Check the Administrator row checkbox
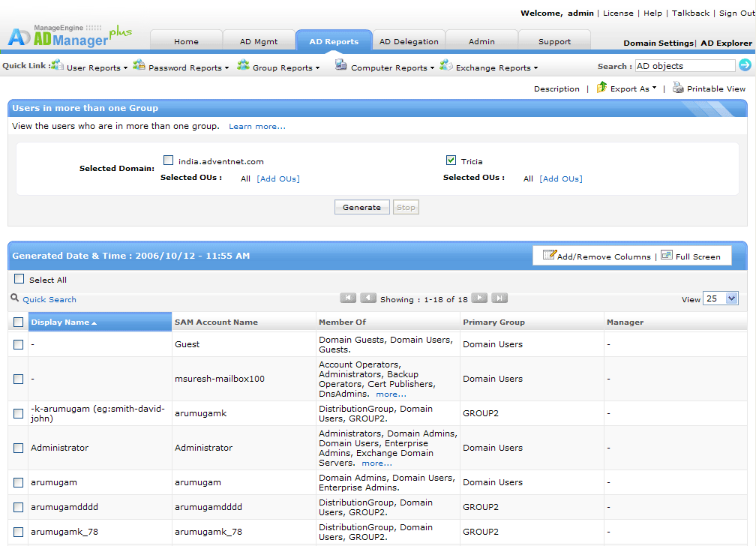 pyautogui.click(x=18, y=448)
